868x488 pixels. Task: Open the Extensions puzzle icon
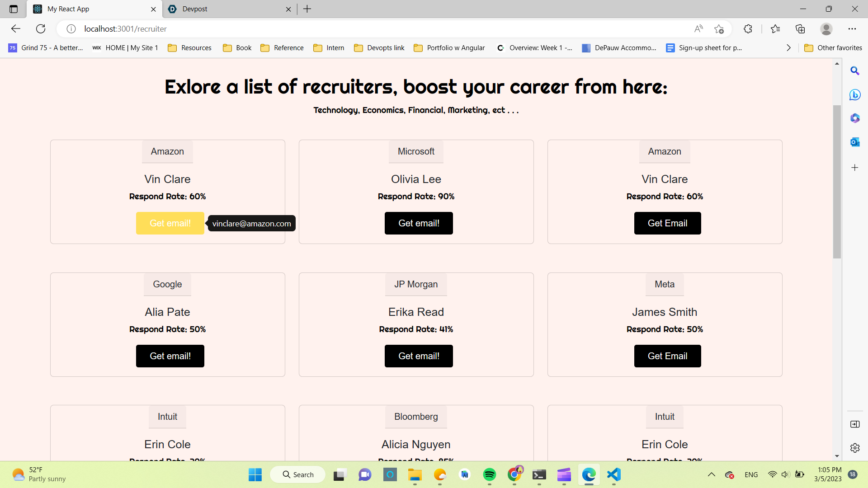[x=748, y=29]
